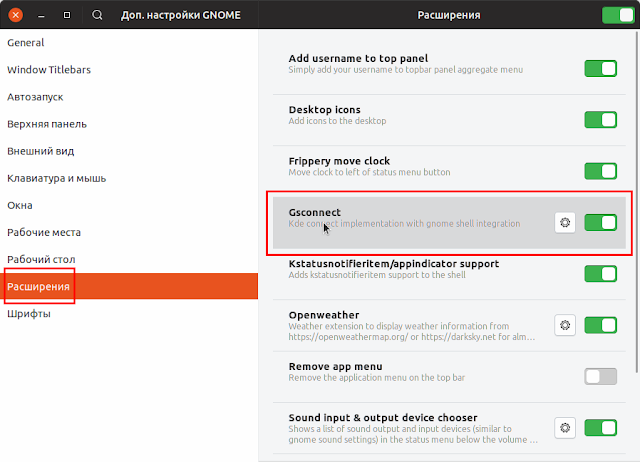Disable the Frippery move clock switch
640x462 pixels.
(x=600, y=171)
